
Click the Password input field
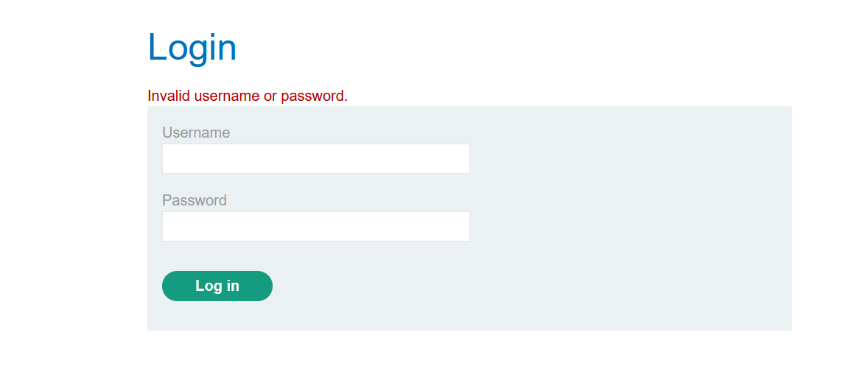point(315,227)
